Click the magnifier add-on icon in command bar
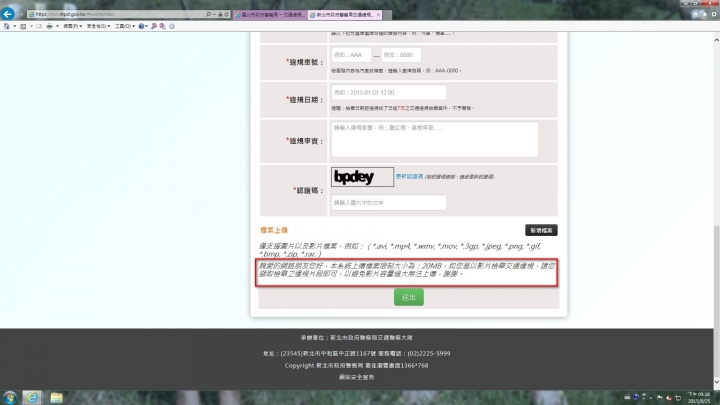Screen dimensions: 720x405 [x=154, y=26]
